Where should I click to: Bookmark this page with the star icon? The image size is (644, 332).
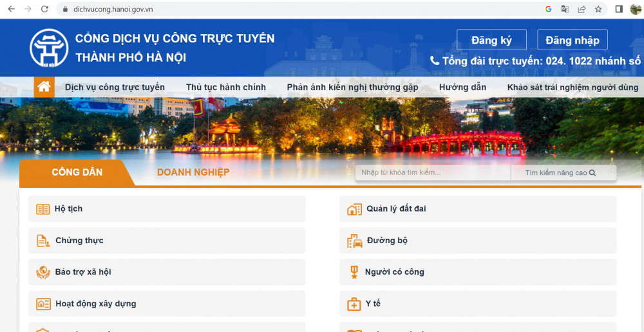(x=598, y=9)
